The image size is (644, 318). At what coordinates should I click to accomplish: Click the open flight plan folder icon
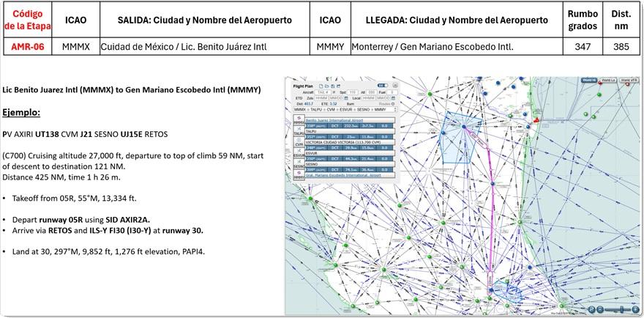(x=327, y=86)
